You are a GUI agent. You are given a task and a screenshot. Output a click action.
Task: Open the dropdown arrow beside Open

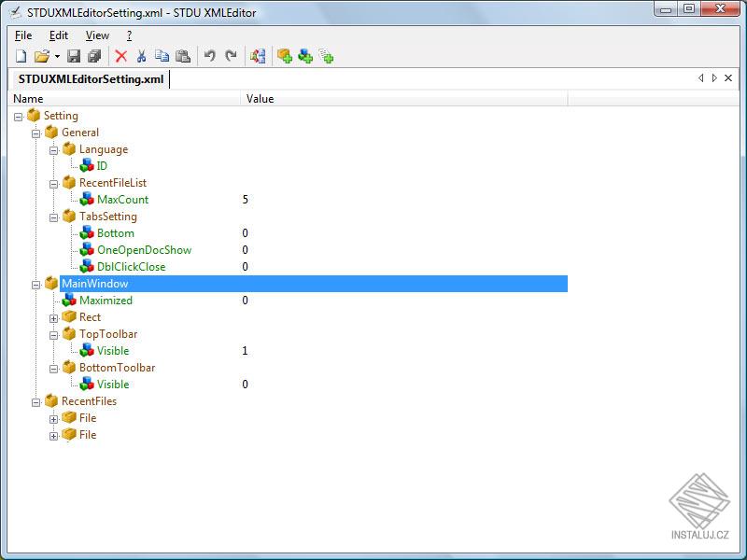[x=57, y=57]
